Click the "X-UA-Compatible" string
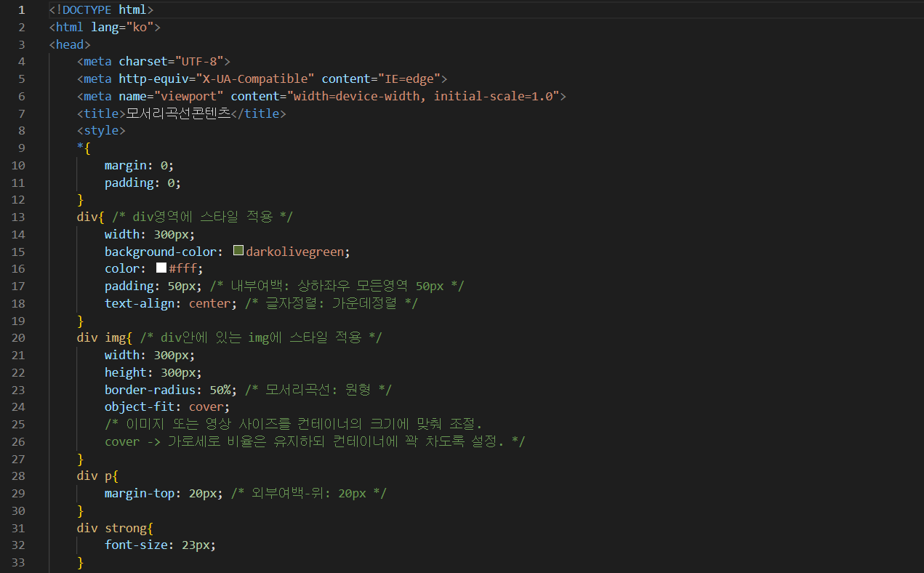The image size is (924, 573). pos(255,79)
